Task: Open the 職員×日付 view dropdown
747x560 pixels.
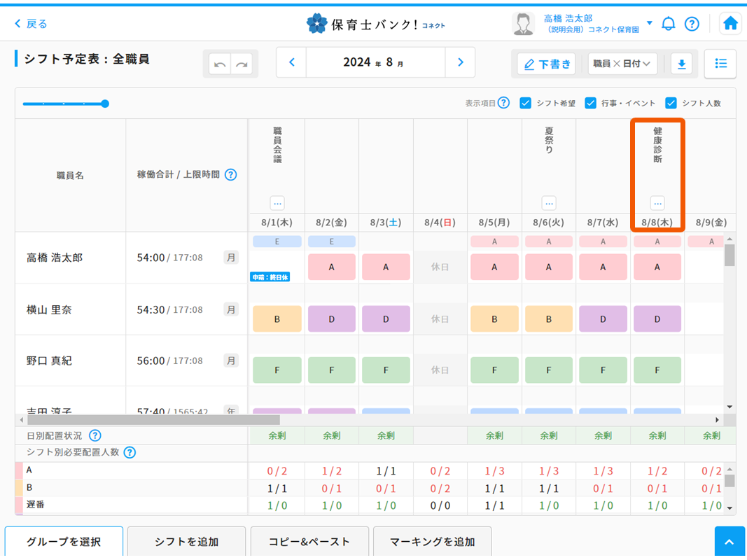Action: click(x=622, y=63)
